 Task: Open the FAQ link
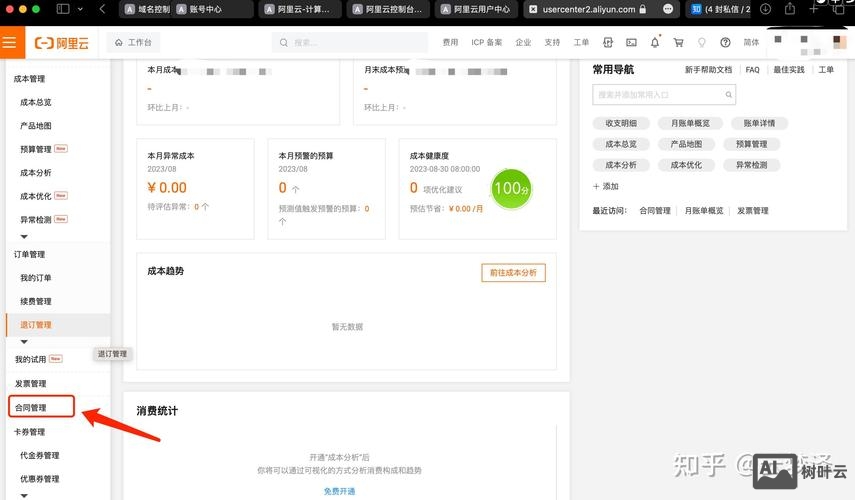[x=752, y=70]
